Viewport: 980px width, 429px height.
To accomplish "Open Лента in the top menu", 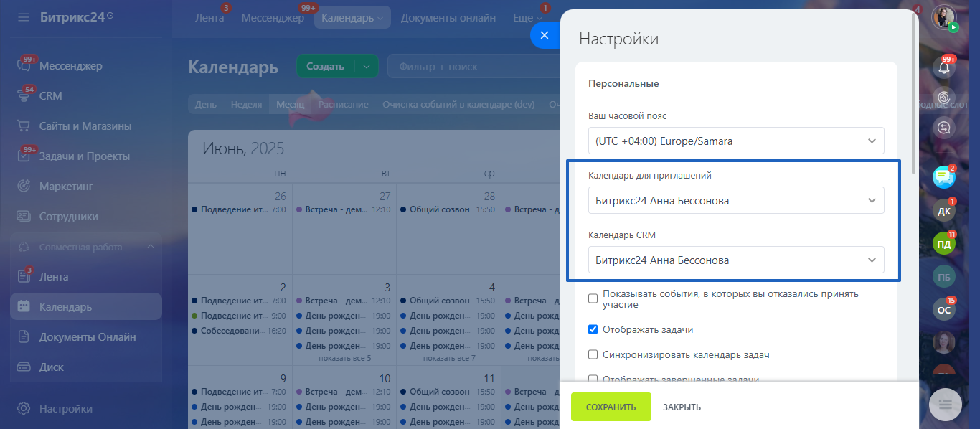I will click(209, 18).
